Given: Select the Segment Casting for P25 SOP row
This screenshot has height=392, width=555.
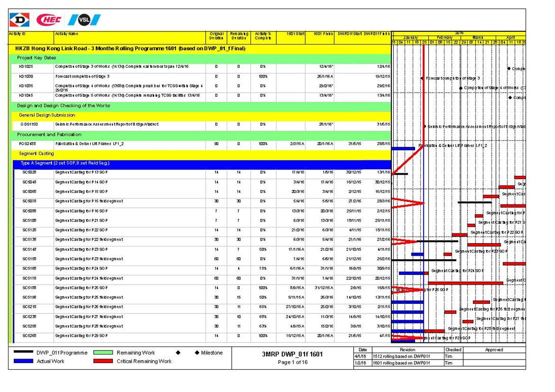Looking at the screenshot, I should (x=202, y=288).
